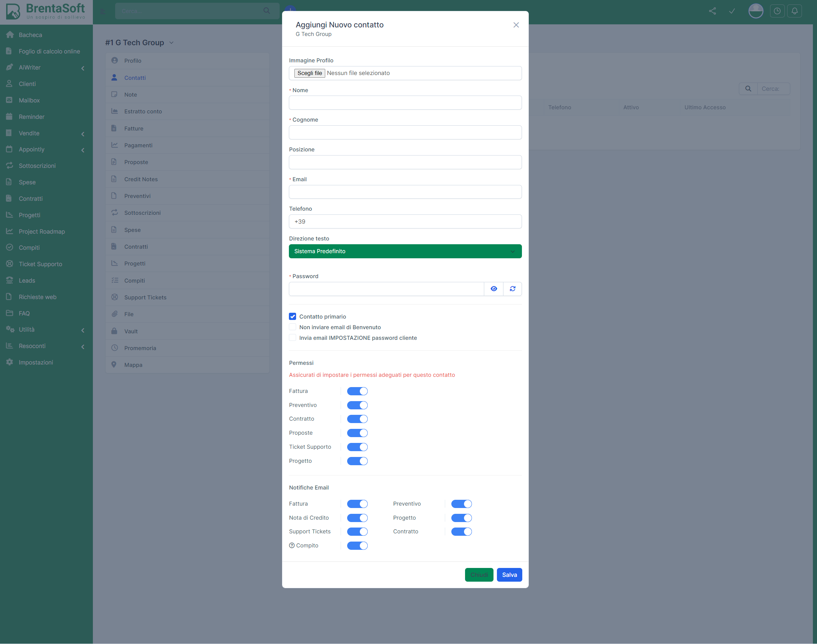817x644 pixels.
Task: Click the Compito help question icon
Action: 292,546
